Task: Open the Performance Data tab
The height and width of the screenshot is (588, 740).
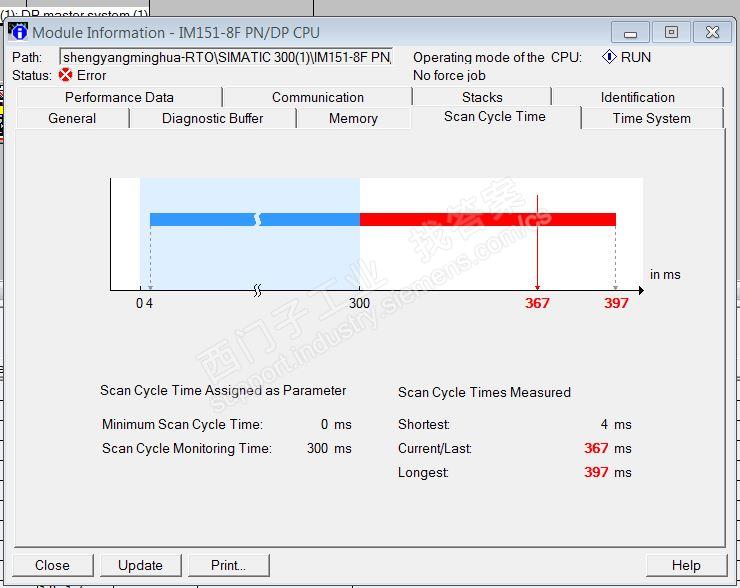Action: pyautogui.click(x=119, y=97)
